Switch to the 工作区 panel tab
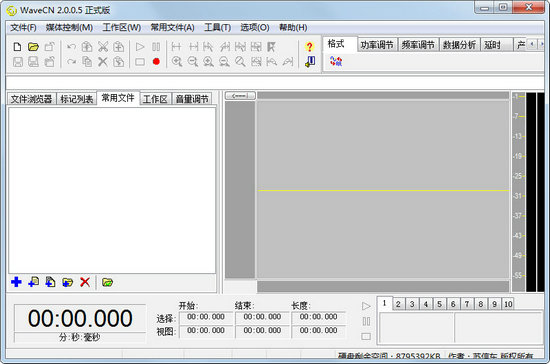This screenshot has height=364, width=550. click(155, 99)
